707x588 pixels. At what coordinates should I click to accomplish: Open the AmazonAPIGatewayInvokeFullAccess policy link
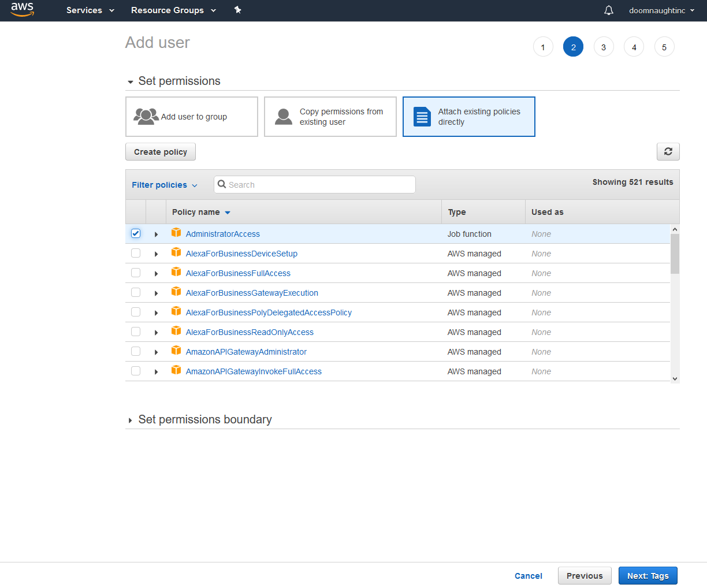tap(254, 371)
